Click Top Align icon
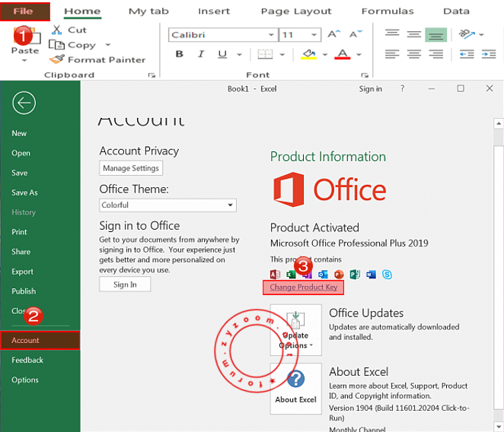 392,34
